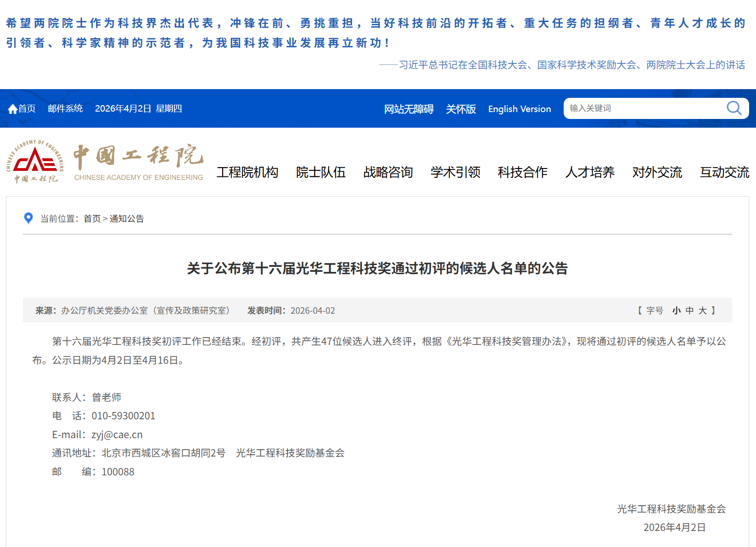Go to 通知公告 in the breadcrumb
The height and width of the screenshot is (547, 756).
coord(127,219)
